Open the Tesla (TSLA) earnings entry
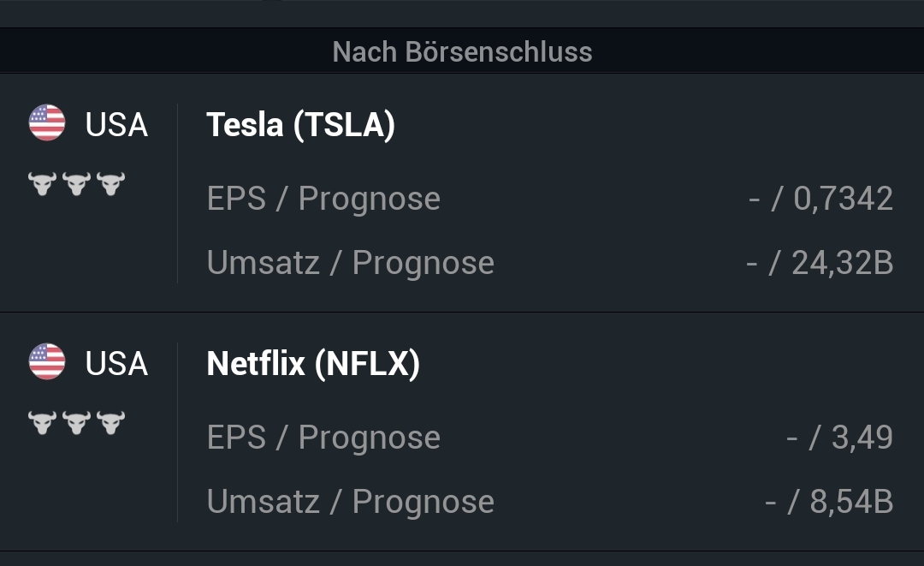Image resolution: width=924 pixels, height=566 pixels. 301,124
